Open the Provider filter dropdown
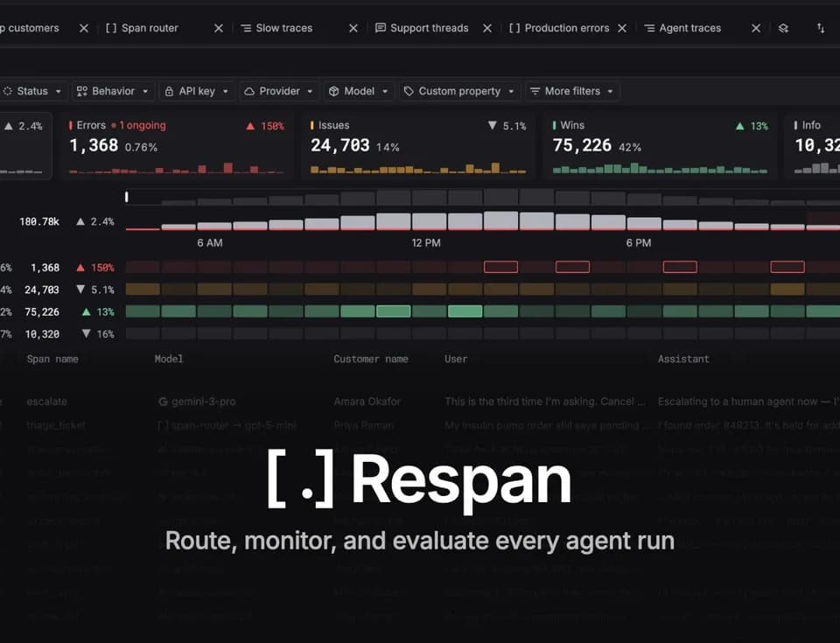The image size is (840, 643). 279,91
